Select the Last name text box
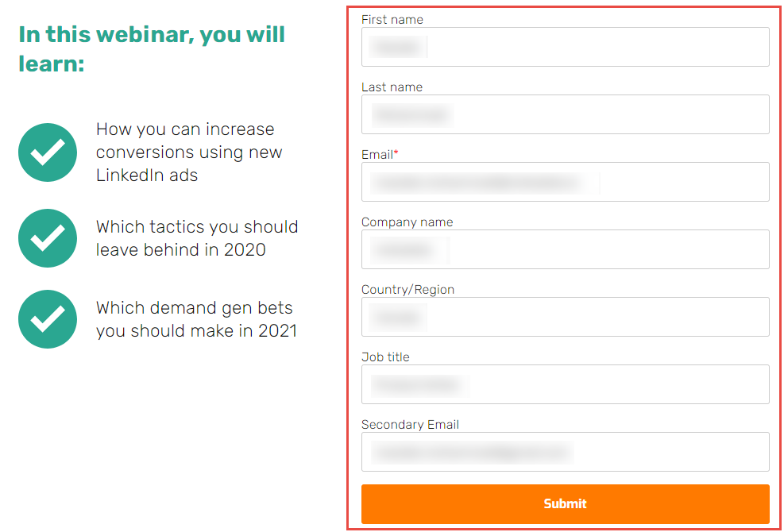The width and height of the screenshot is (784, 532). tap(565, 114)
